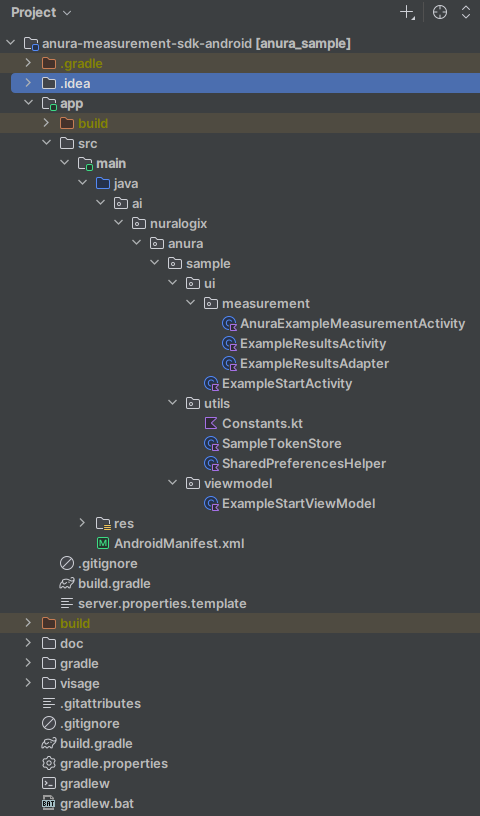Screen dimensions: 480x816
Task: Select the ExampleResultsActivity file name
Action: tap(313, 343)
